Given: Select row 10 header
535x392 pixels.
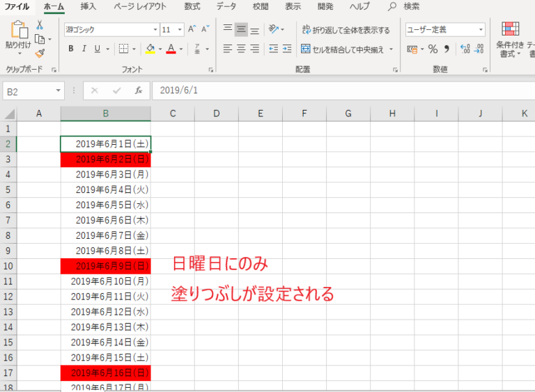Looking at the screenshot, I should tap(8, 266).
